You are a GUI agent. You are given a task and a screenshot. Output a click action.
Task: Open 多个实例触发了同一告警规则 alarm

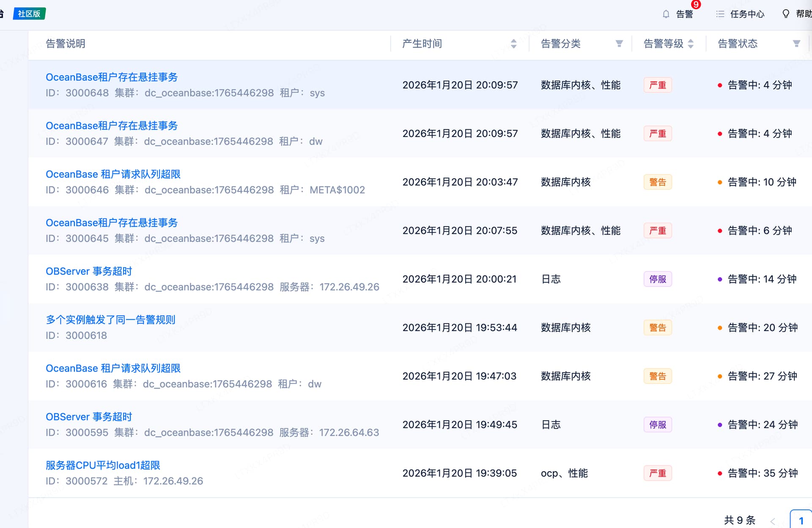pos(110,320)
